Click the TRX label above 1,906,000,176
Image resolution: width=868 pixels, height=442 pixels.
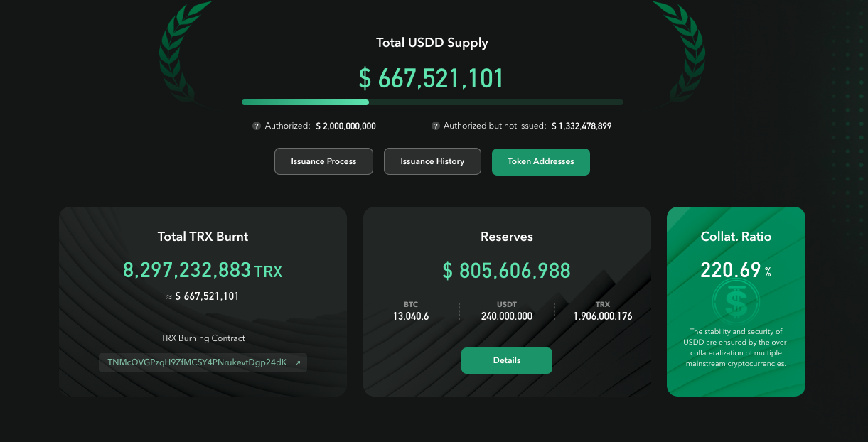603,304
